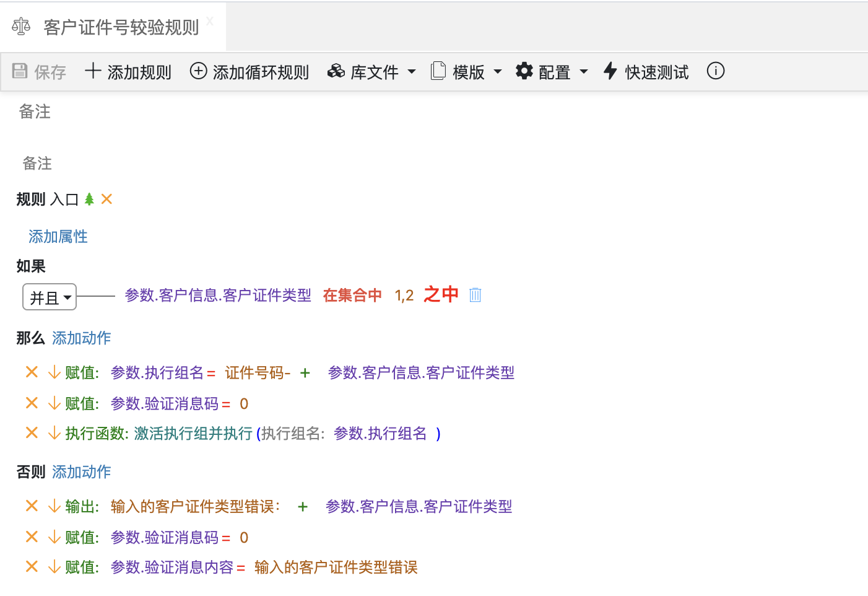Click 添加动作 link next to 那么
Screen dimensions: 868x596
82,338
